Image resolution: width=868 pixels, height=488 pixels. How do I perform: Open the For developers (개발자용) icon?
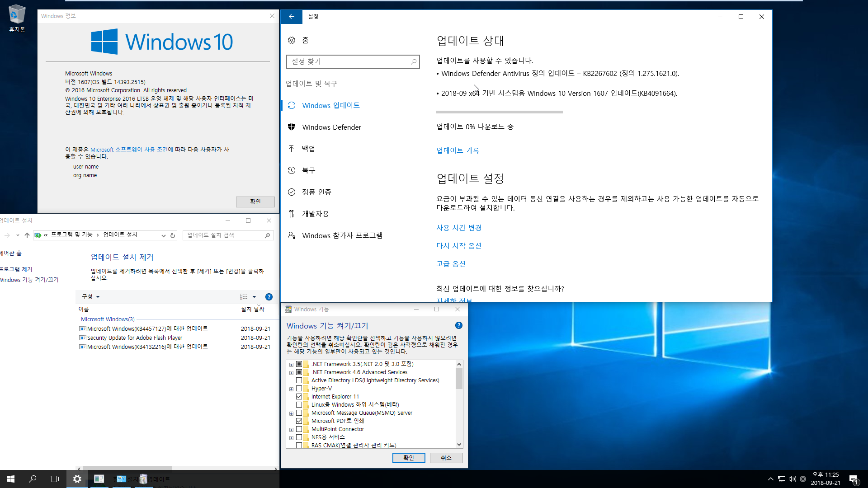[292, 214]
